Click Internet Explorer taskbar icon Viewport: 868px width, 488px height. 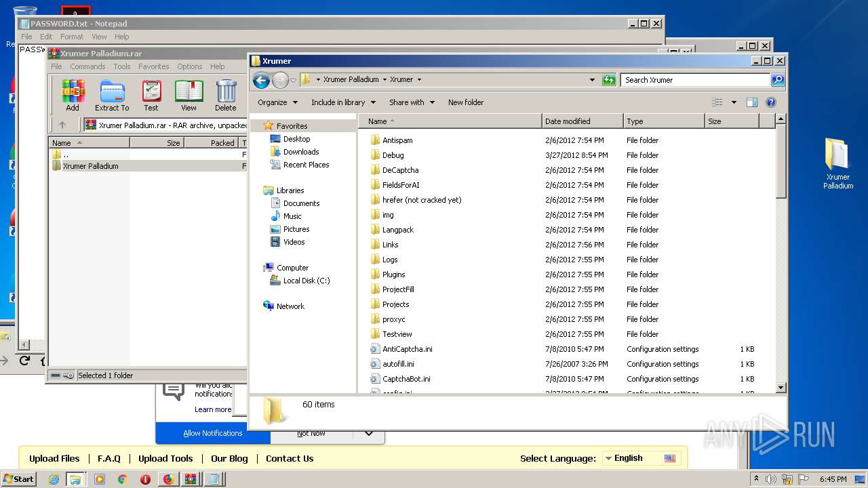[54, 479]
